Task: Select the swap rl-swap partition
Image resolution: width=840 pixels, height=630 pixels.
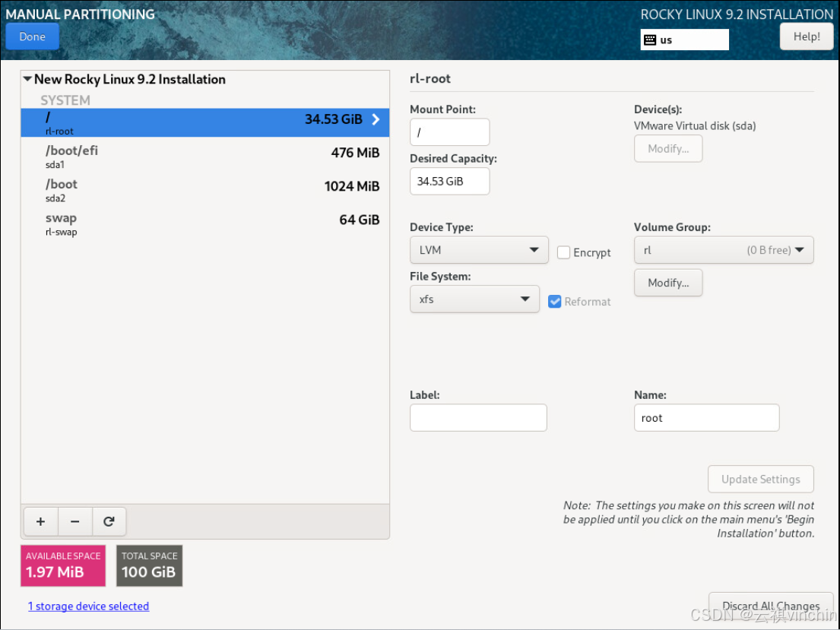Action: click(204, 223)
